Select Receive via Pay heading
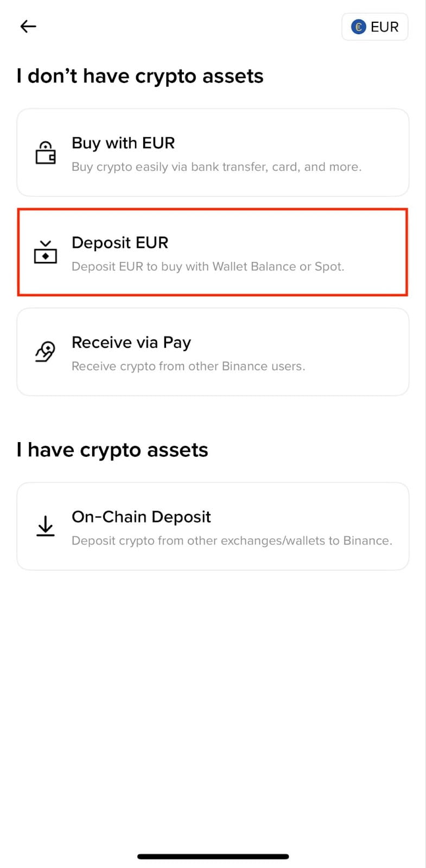 coord(131,343)
